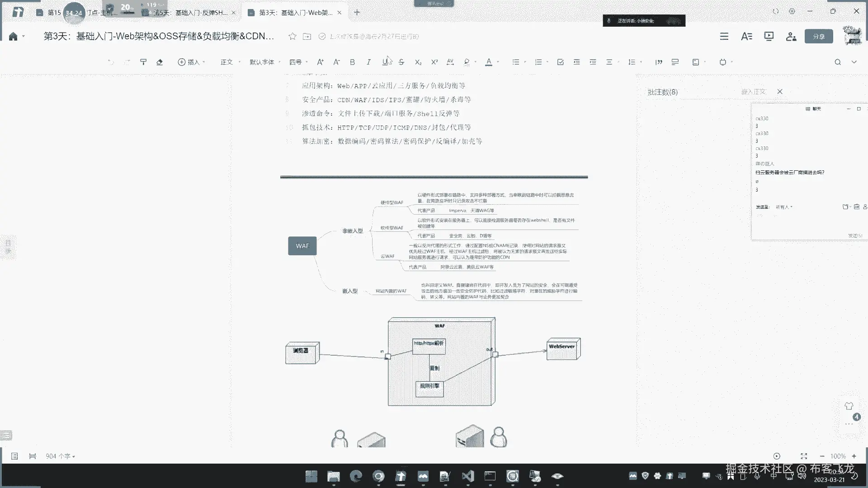Viewport: 868px width, 488px height.
Task: Toggle bold formatting
Action: [352, 62]
